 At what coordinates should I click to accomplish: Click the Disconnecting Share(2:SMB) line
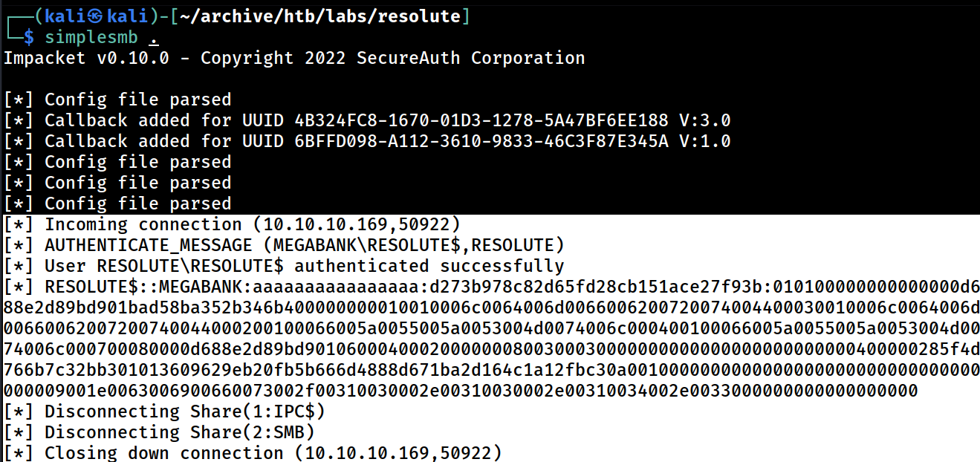click(159, 432)
